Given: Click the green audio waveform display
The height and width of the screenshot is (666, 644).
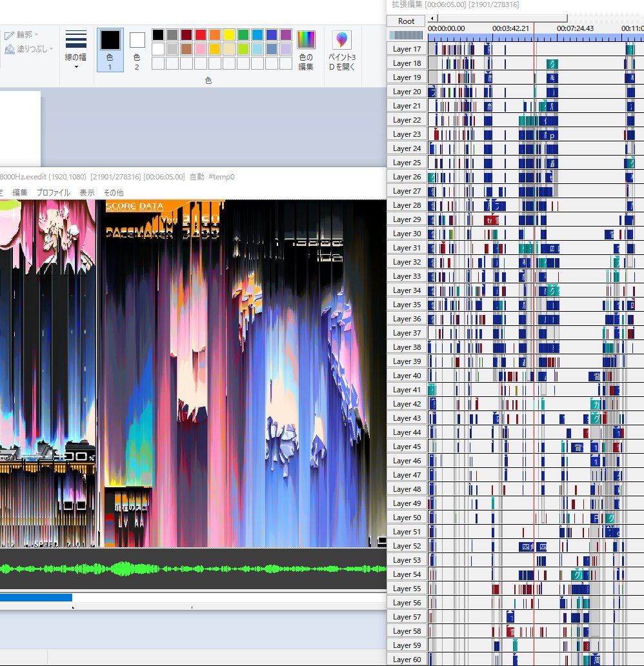Looking at the screenshot, I should click(x=193, y=569).
